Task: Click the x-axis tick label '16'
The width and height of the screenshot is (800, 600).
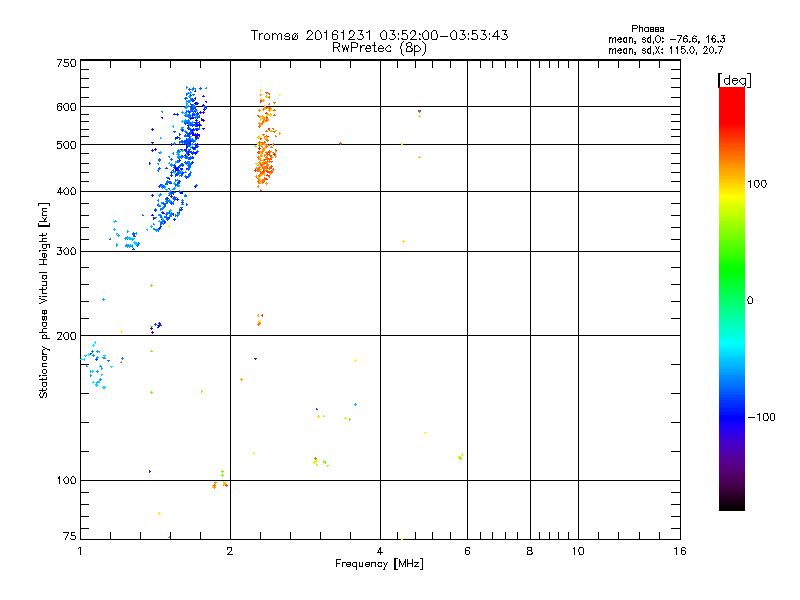Action: (680, 551)
